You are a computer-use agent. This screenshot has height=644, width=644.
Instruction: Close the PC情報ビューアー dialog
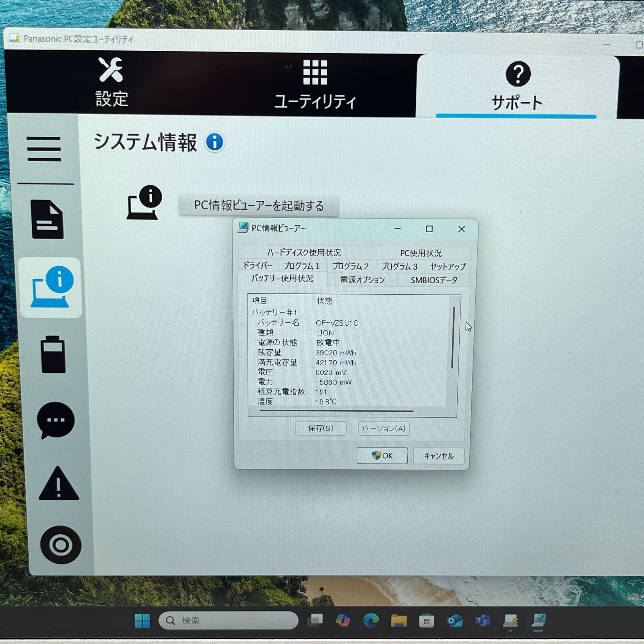click(462, 229)
